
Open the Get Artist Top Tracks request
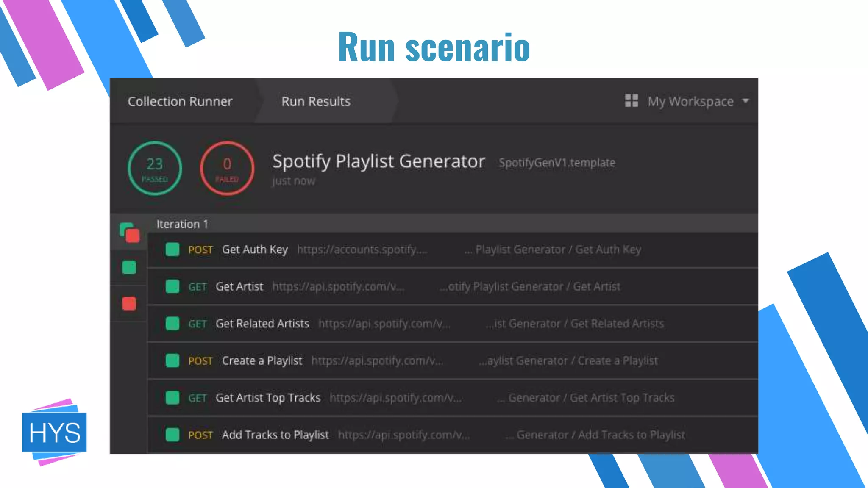pos(268,398)
